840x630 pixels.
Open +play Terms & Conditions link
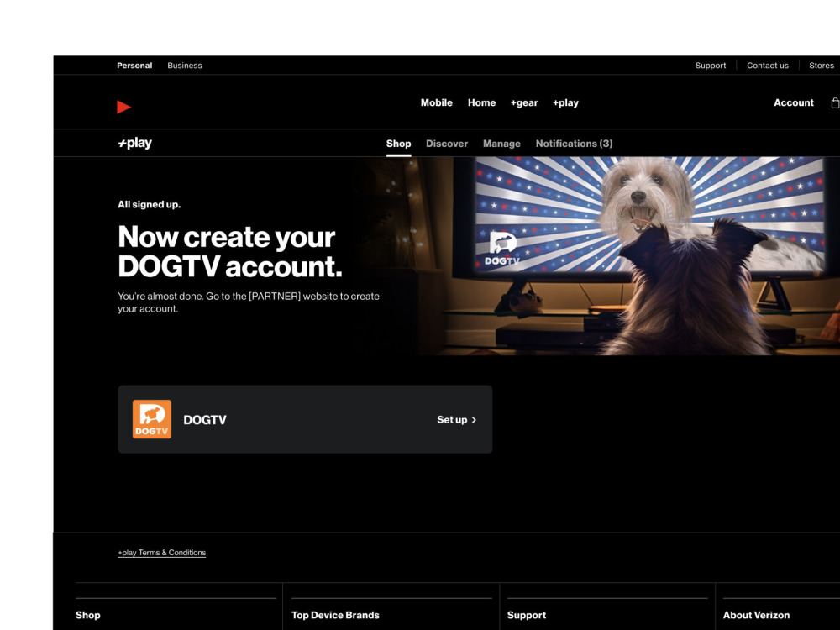pyautogui.click(x=162, y=553)
